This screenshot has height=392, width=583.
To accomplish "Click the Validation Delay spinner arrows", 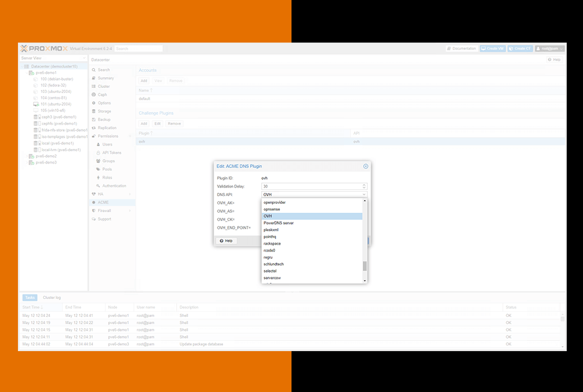I will pyautogui.click(x=364, y=186).
